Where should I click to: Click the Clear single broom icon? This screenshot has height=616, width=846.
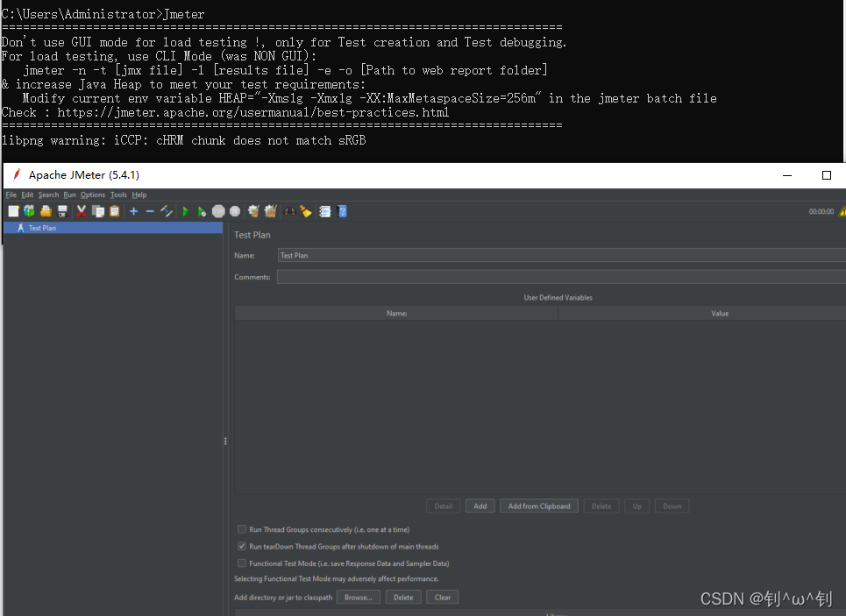(253, 211)
